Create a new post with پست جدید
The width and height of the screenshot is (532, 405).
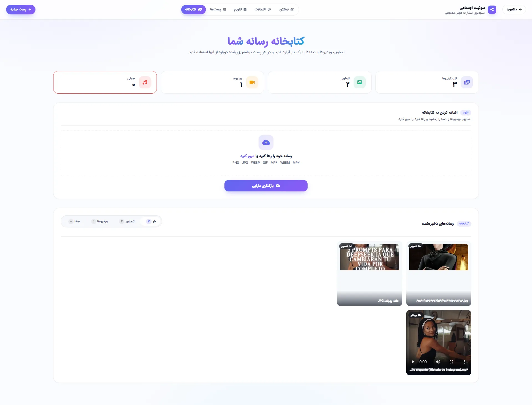(21, 9)
